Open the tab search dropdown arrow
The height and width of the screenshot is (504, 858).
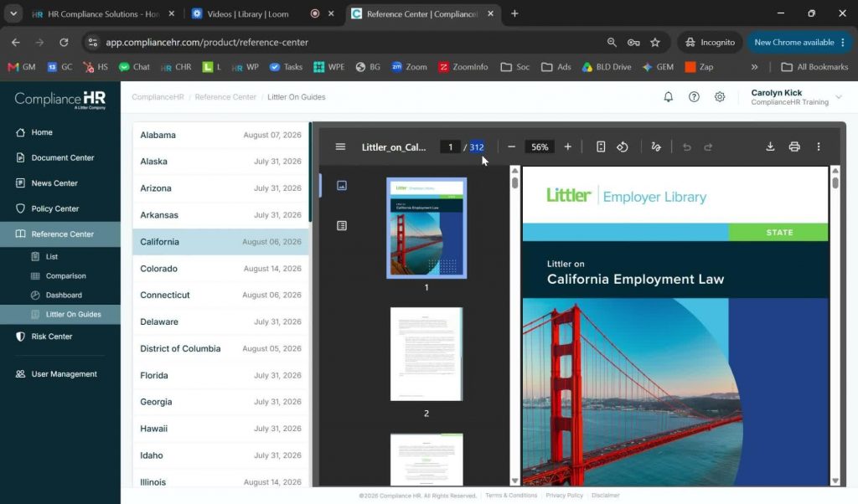click(x=13, y=13)
